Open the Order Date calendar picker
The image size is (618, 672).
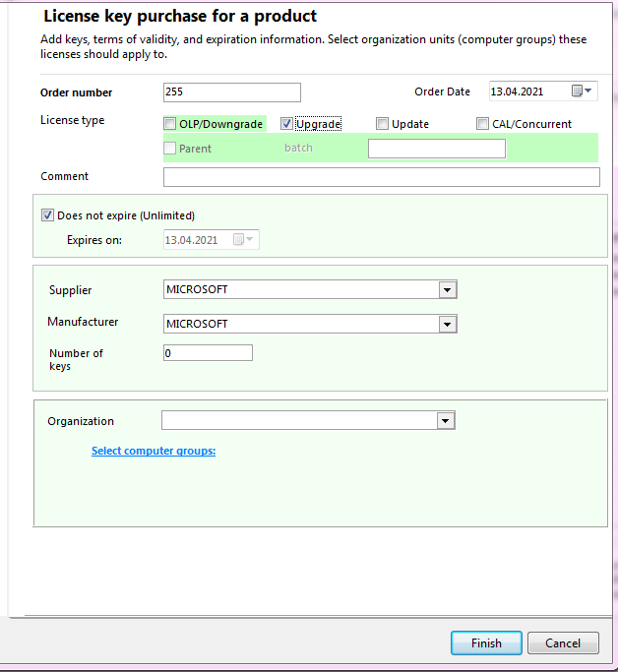tap(582, 92)
